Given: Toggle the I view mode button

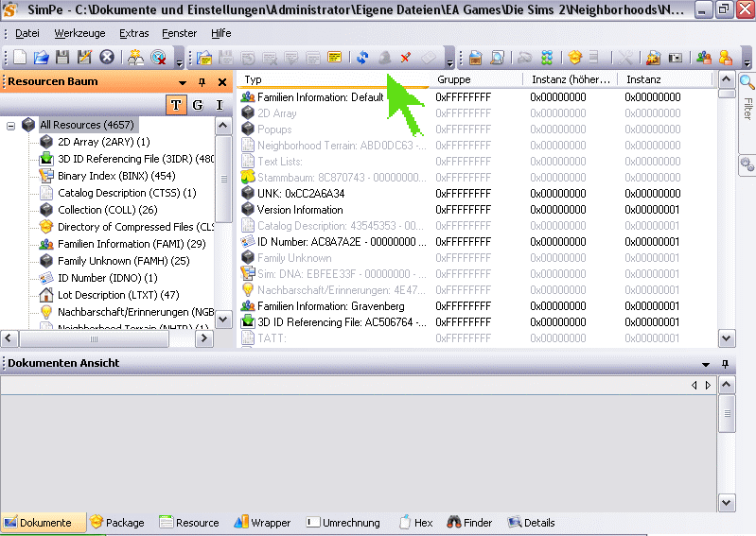Looking at the screenshot, I should pyautogui.click(x=220, y=105).
